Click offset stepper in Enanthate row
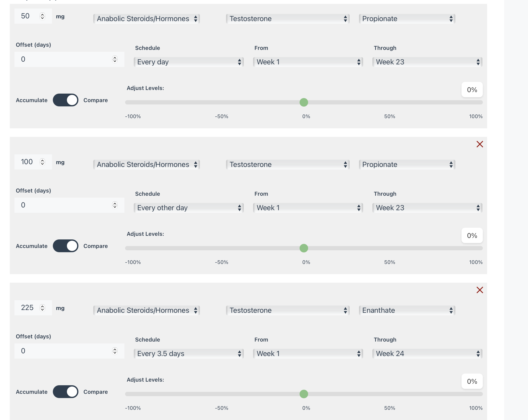528x420 pixels. (115, 351)
